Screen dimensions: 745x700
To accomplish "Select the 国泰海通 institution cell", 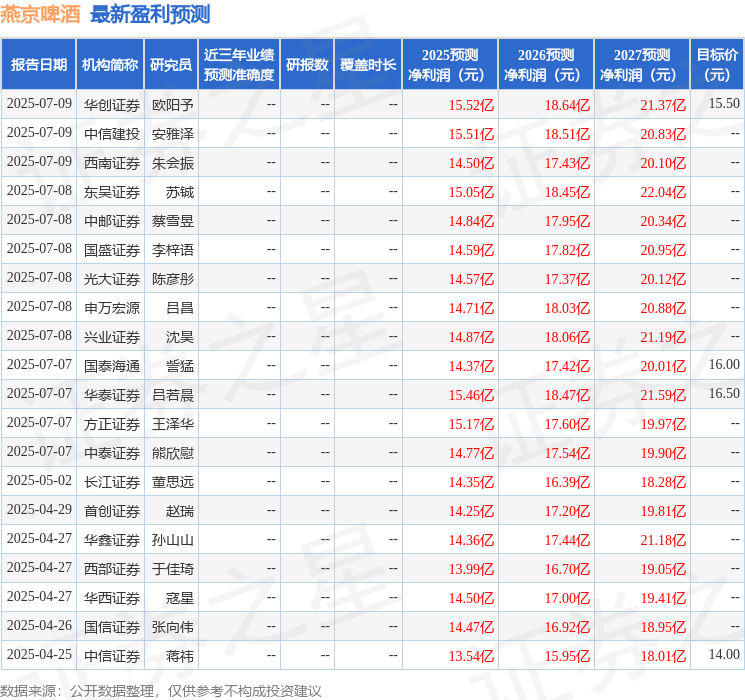I will tap(112, 366).
